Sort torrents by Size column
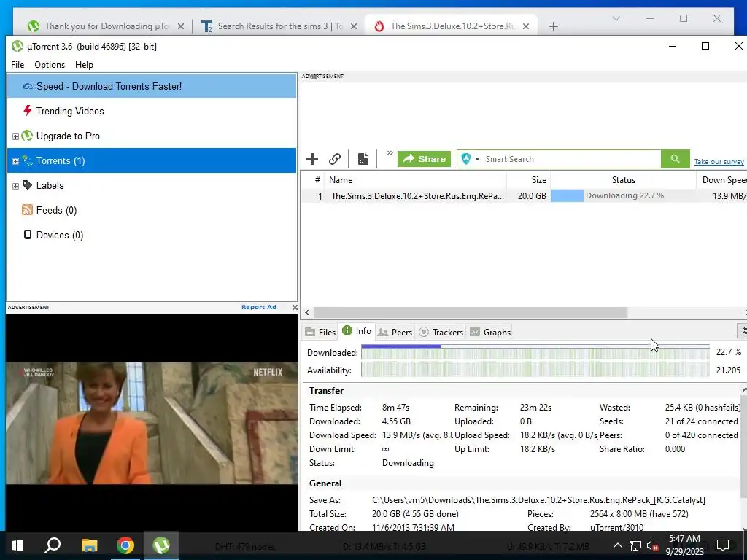This screenshot has height=560, width=747. [528, 180]
